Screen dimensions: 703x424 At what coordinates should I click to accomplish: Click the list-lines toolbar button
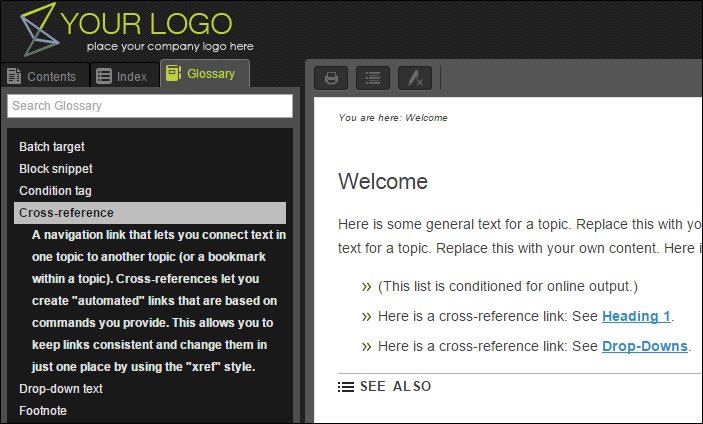click(373, 78)
